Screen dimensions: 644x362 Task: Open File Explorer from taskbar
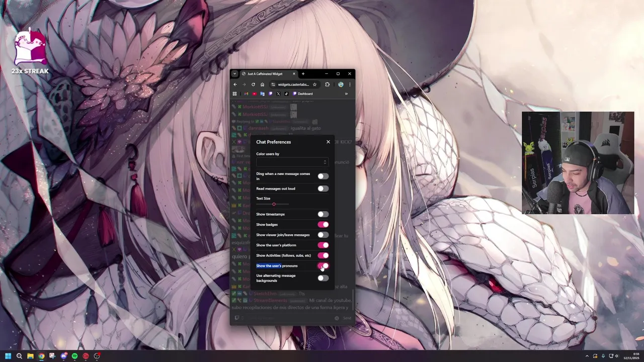[x=30, y=356]
